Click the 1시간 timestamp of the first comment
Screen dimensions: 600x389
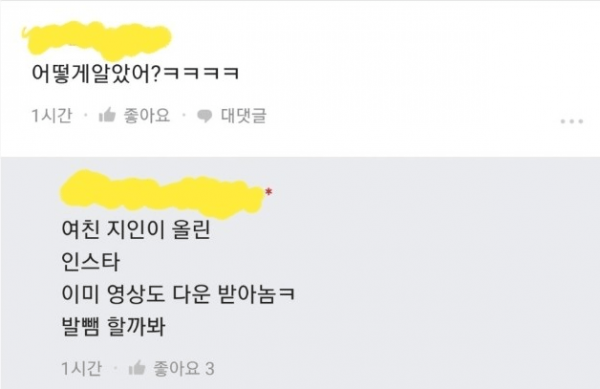tap(52, 116)
